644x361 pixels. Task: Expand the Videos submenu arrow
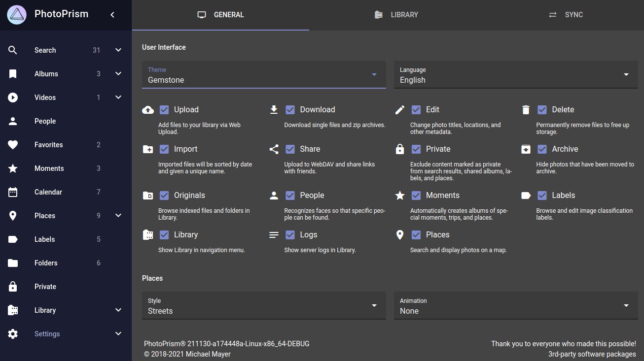[x=118, y=98]
